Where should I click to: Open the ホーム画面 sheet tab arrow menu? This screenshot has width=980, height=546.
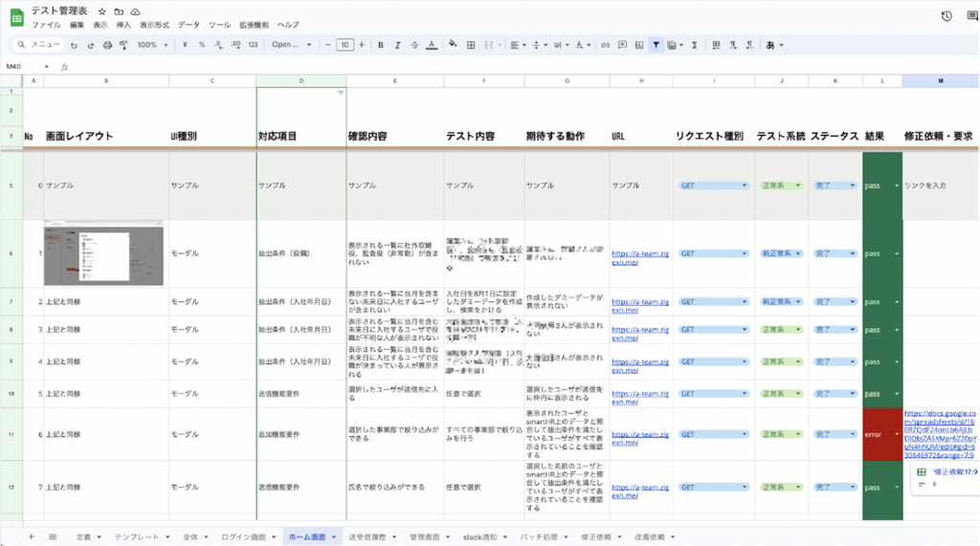point(334,537)
